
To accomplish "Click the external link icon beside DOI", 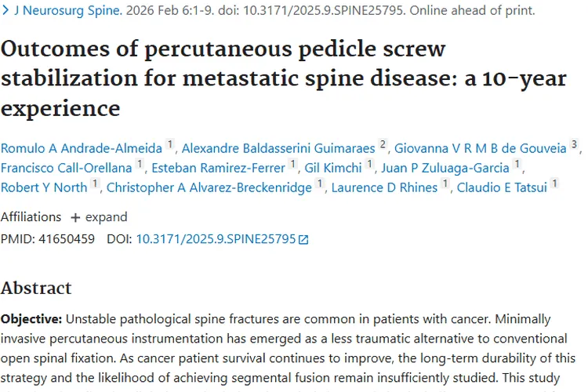I will point(303,239).
